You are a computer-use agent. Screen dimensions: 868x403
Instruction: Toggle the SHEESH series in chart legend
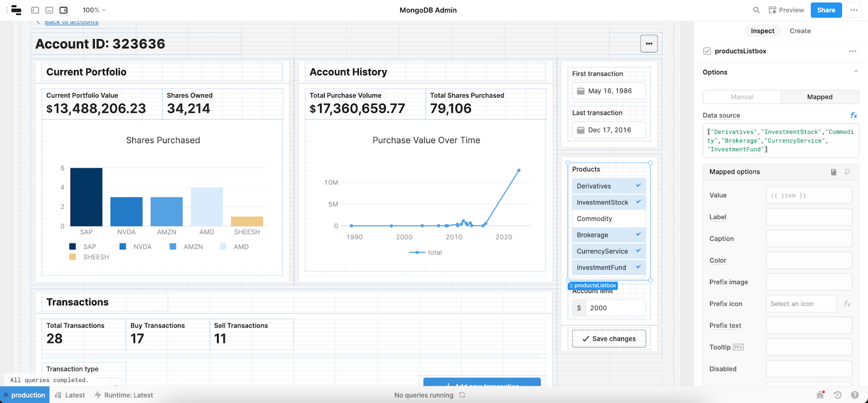coord(89,257)
